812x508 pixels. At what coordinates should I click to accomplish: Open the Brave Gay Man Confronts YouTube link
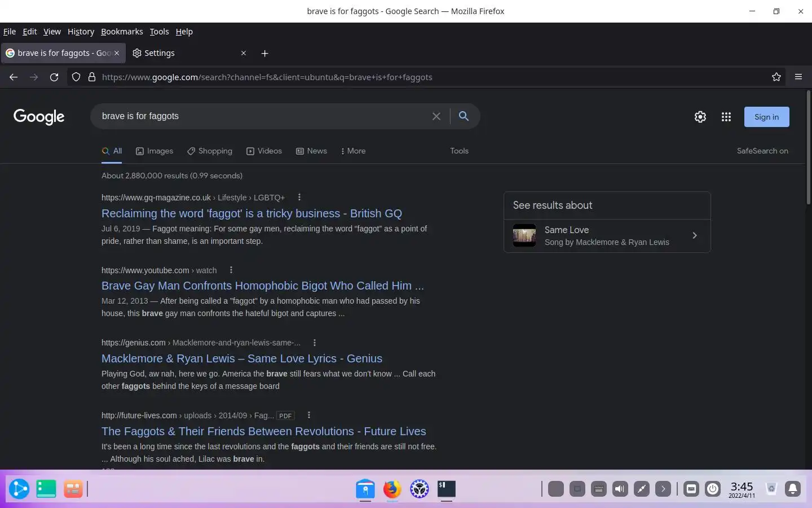pos(262,286)
